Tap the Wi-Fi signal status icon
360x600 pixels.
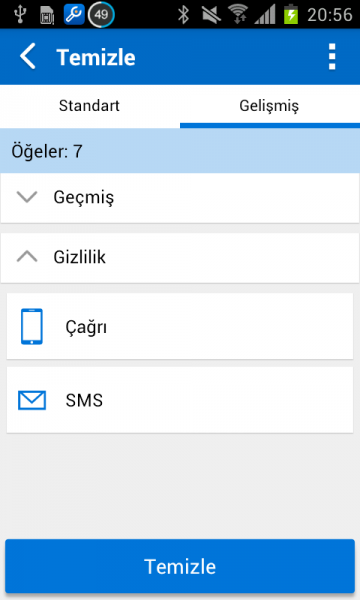tap(239, 15)
